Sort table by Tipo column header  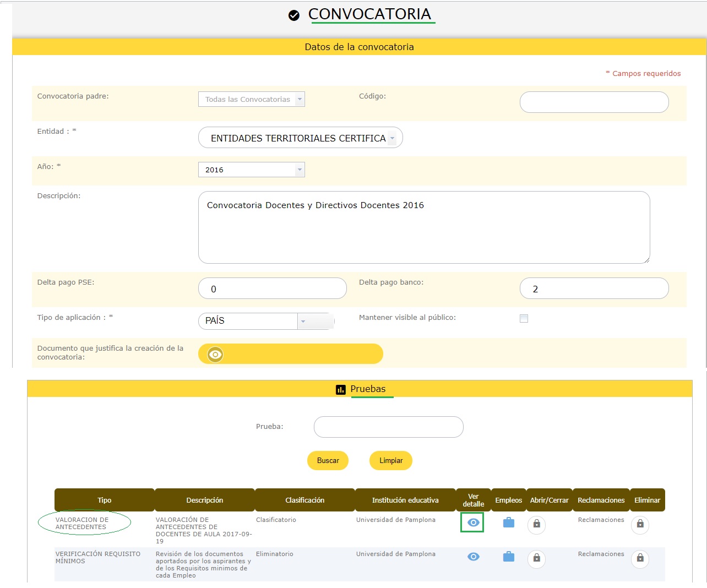pos(105,500)
